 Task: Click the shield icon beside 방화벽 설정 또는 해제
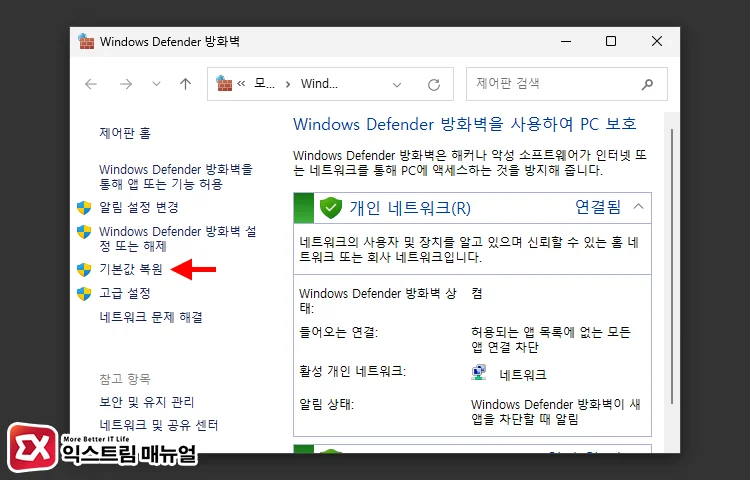(x=84, y=232)
